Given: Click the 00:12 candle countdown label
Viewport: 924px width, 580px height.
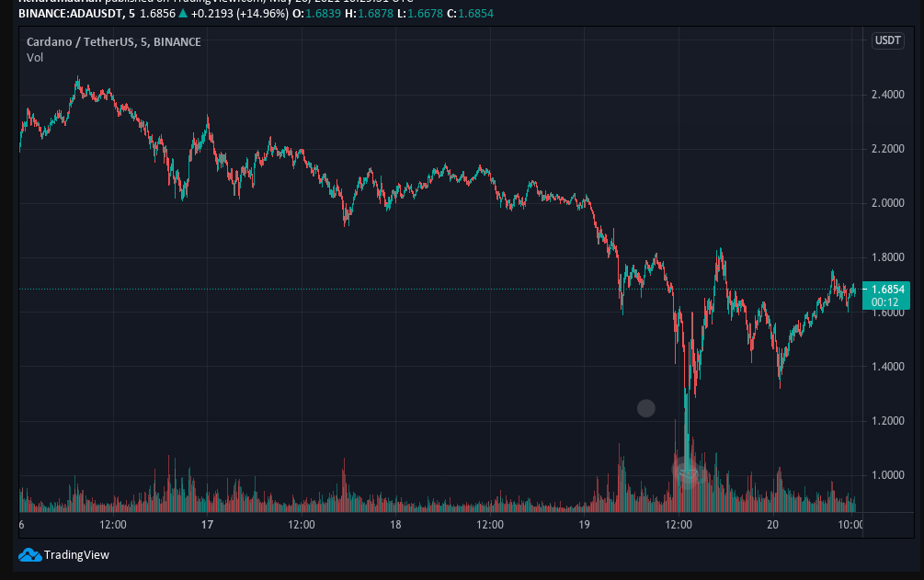Looking at the screenshot, I should pos(885,302).
